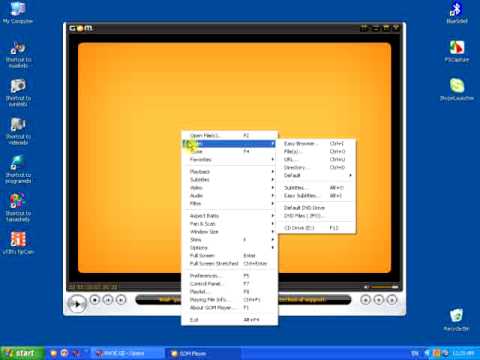Select Easy Subtitles... in the Open submenu

pyautogui.click(x=317, y=196)
